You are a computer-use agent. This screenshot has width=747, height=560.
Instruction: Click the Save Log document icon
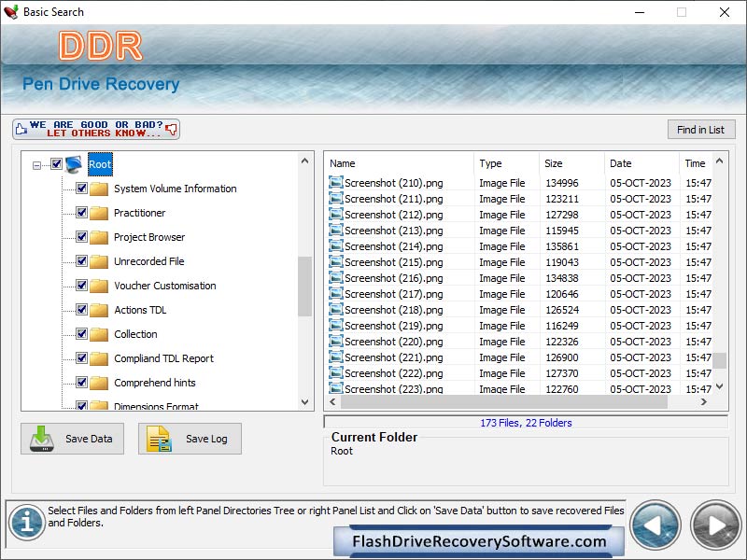(x=159, y=439)
